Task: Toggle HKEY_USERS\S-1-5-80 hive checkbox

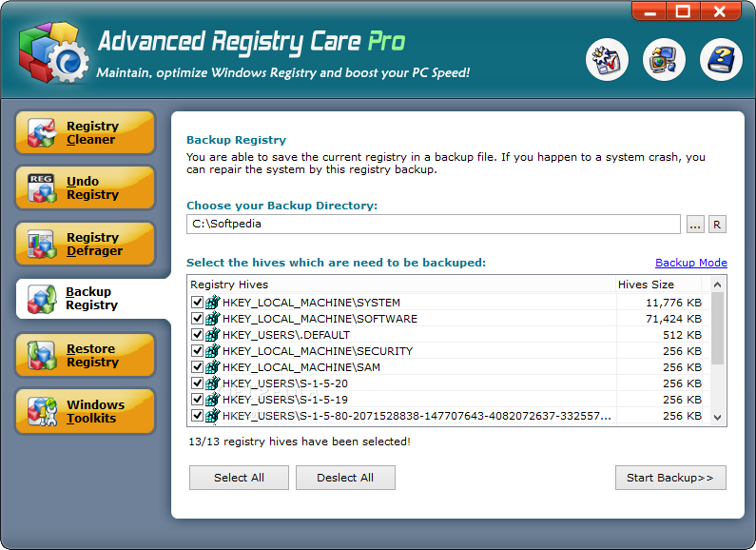Action: coord(197,416)
